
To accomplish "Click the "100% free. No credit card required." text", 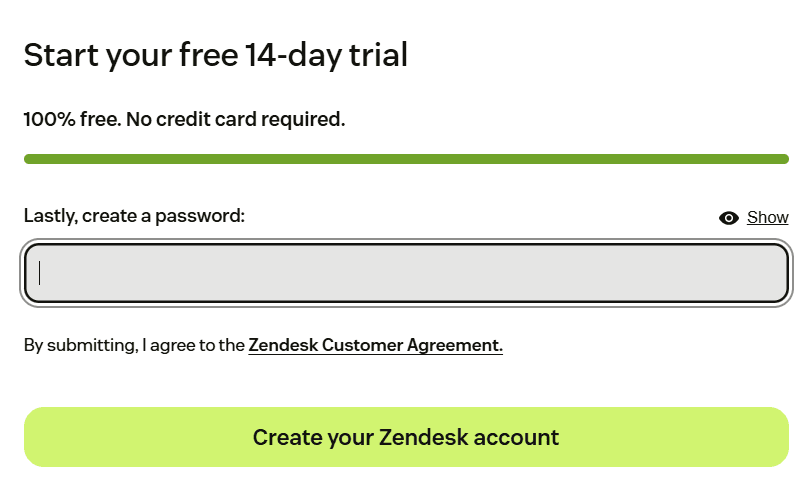I will coord(184,119).
